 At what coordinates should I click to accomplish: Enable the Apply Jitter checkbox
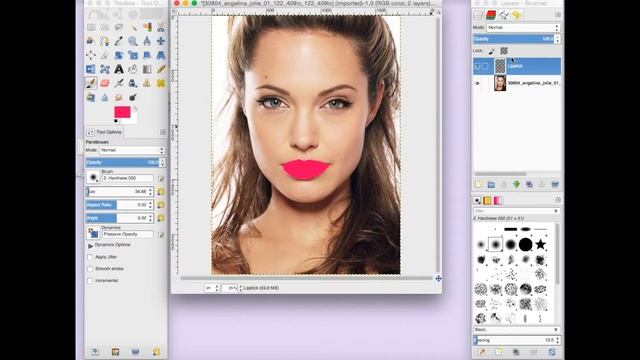[x=90, y=257]
